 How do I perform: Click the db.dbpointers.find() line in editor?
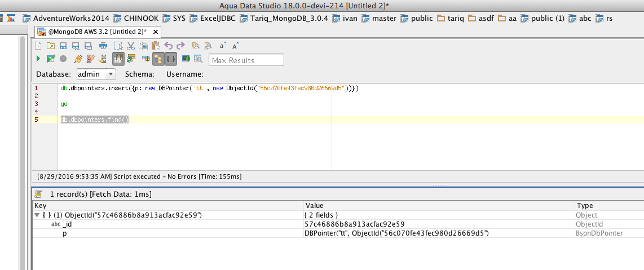95,120
